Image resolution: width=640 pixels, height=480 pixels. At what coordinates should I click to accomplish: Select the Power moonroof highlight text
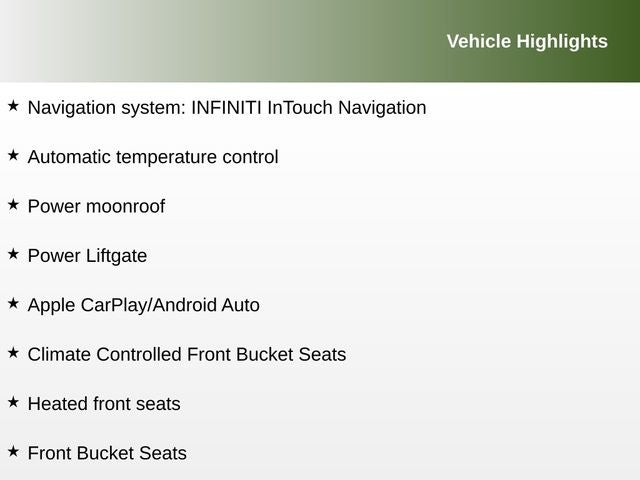(96, 207)
